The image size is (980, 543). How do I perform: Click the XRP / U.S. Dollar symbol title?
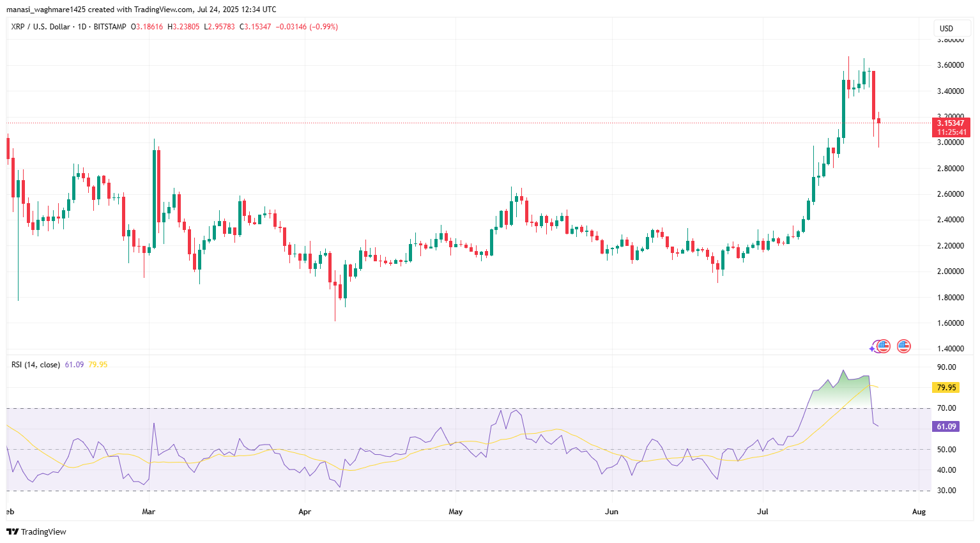[x=40, y=27]
